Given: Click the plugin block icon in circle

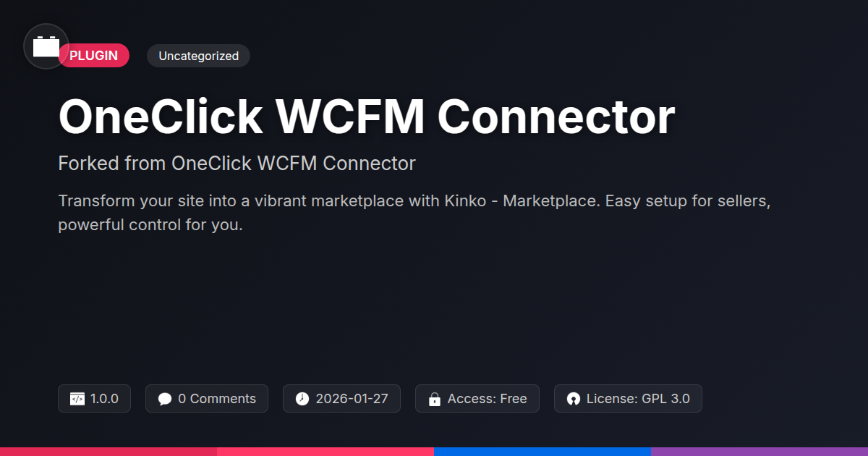Looking at the screenshot, I should pyautogui.click(x=46, y=46).
